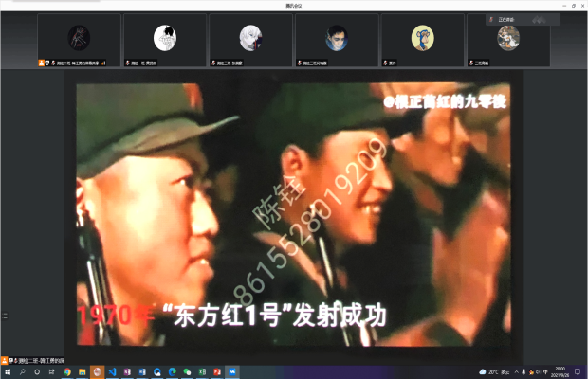Screen dimensions: 588x379
Task: Select the fourth participant thumbnail with glasses avatar
Action: (337, 40)
